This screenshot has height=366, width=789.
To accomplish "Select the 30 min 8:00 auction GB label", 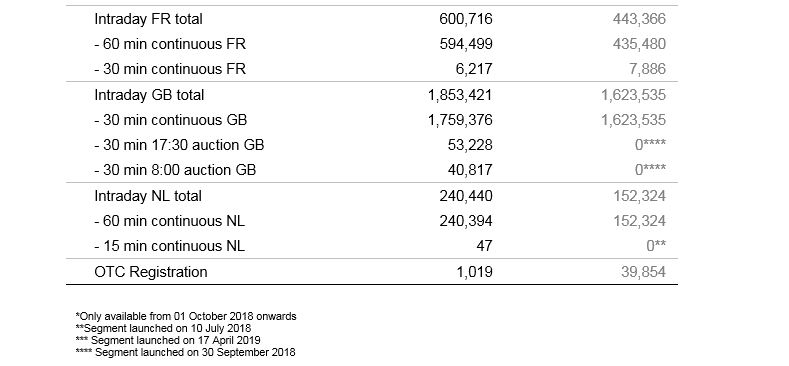I will tap(175, 170).
